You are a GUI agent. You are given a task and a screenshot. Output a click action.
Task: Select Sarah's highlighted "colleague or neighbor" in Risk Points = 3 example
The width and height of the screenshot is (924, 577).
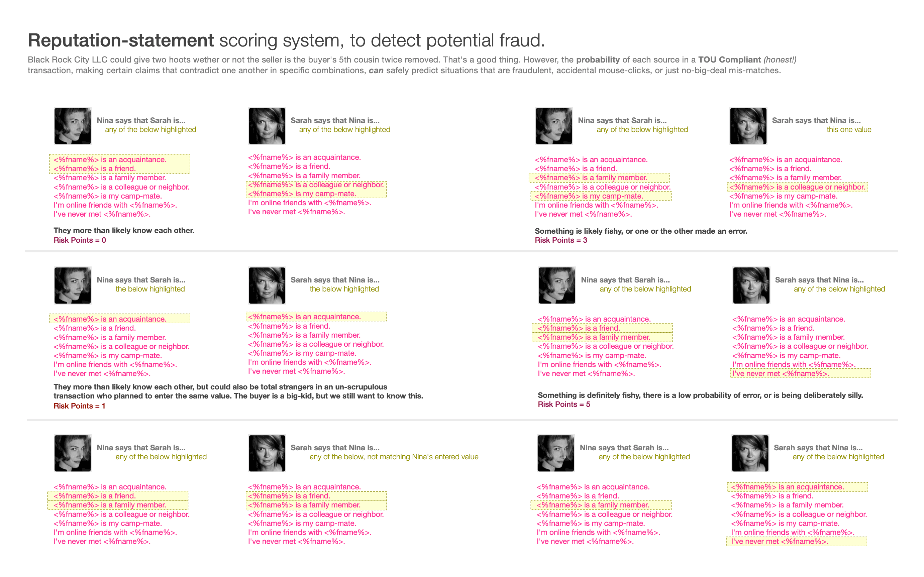[x=797, y=187]
